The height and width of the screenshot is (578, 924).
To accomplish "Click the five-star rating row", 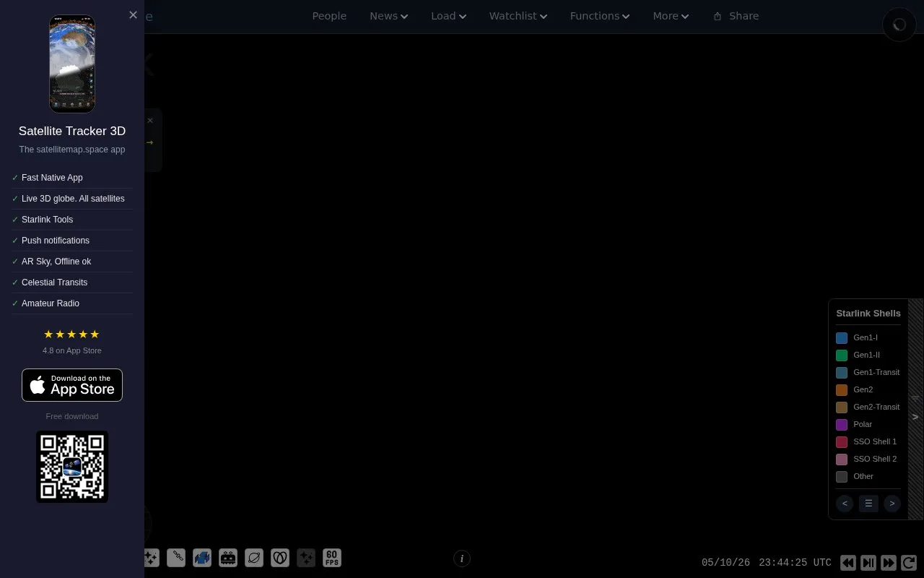I will coord(72,334).
